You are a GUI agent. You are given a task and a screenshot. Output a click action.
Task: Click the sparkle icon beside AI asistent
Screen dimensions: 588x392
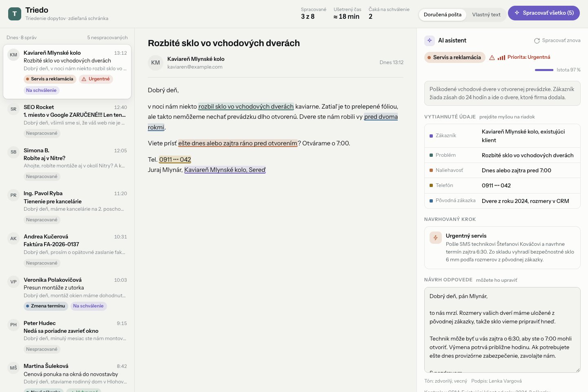tap(430, 40)
